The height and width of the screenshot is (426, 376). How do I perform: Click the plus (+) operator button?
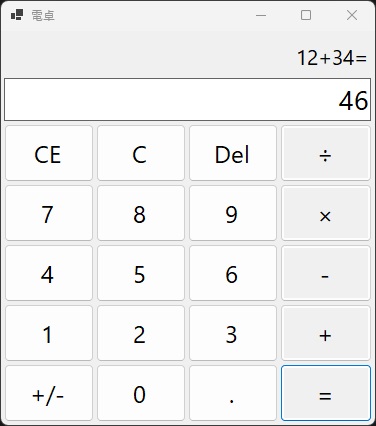326,333
